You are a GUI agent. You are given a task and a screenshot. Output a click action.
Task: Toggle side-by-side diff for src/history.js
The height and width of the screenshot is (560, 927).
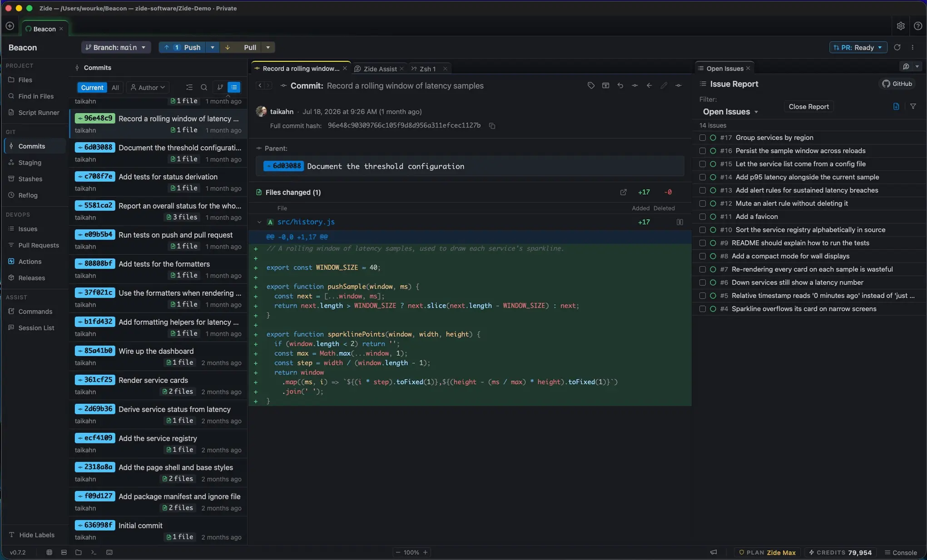679,222
